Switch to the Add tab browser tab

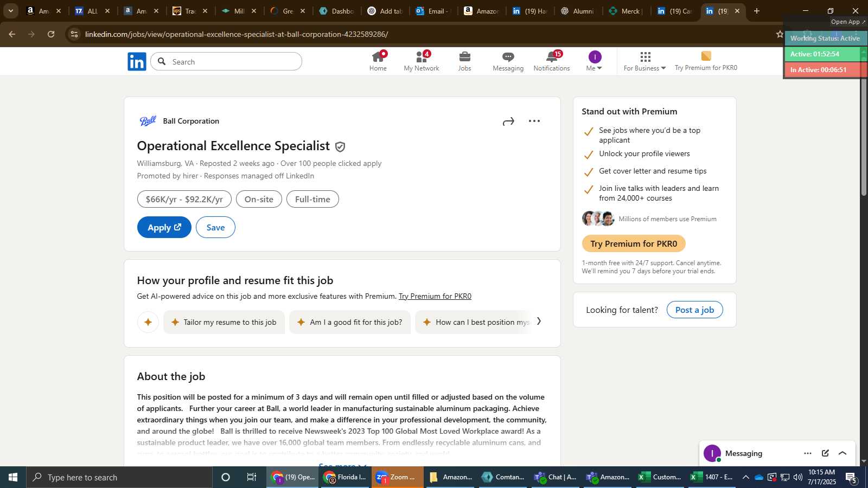[385, 11]
